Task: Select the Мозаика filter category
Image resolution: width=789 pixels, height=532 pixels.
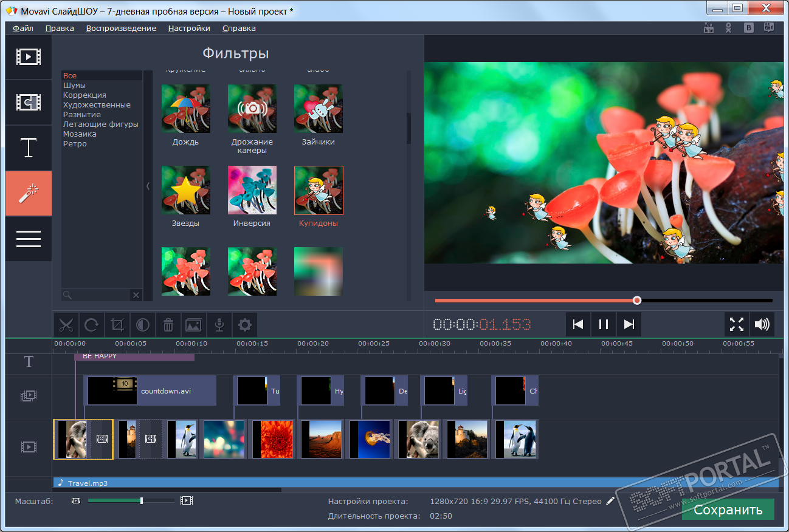Action: 102,134
